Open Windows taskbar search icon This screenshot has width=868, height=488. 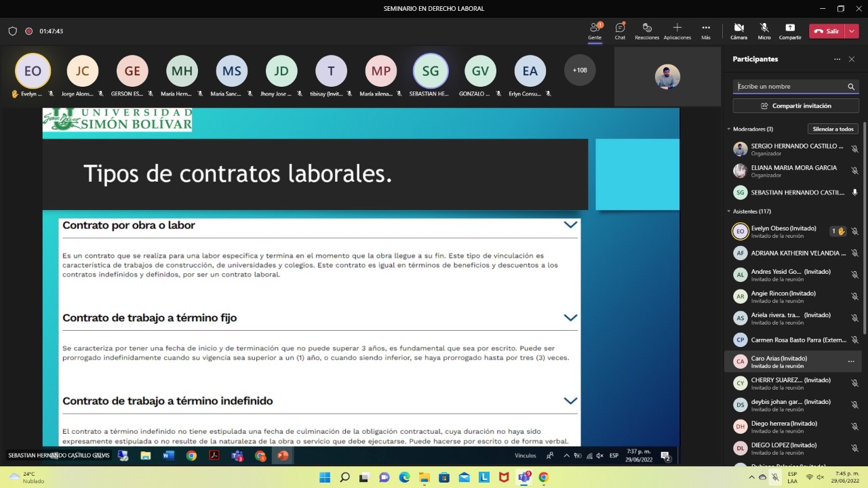344,477
